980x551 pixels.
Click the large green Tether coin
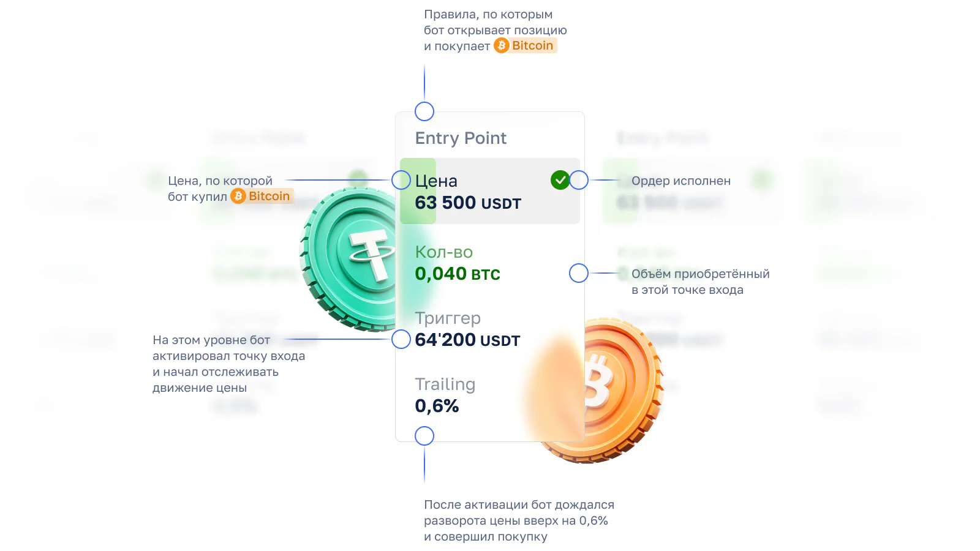tap(349, 259)
